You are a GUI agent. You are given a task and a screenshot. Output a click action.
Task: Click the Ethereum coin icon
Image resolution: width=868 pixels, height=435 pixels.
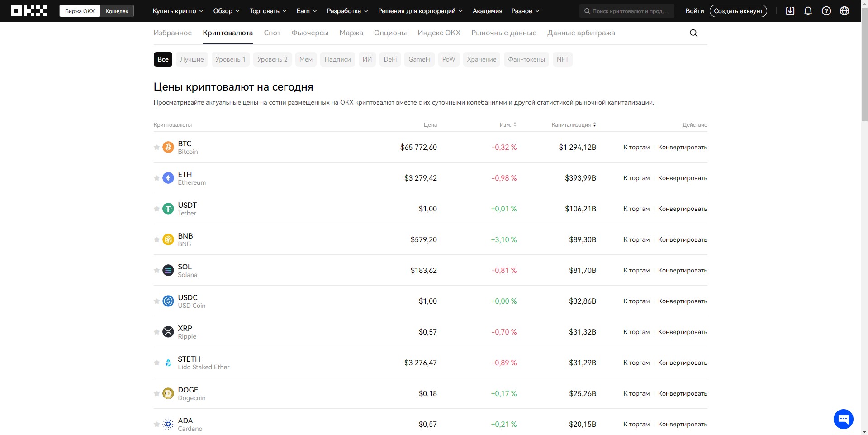click(168, 178)
